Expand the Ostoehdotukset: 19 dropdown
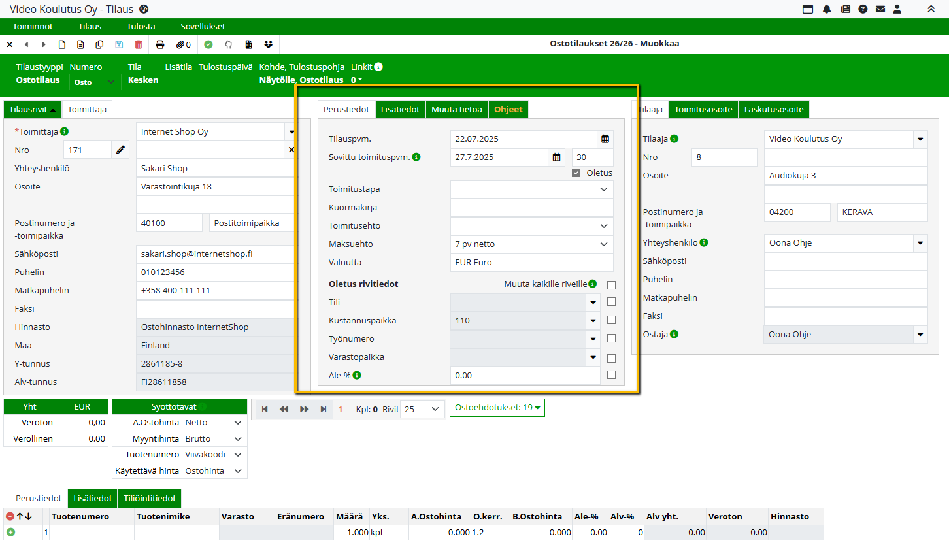The height and width of the screenshot is (560, 949). click(x=497, y=408)
